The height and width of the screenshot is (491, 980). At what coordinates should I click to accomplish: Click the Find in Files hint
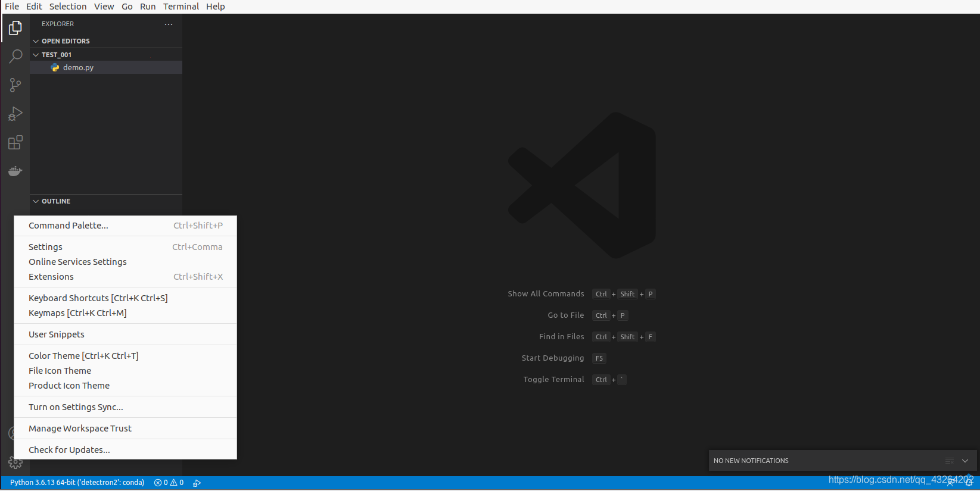[562, 337]
